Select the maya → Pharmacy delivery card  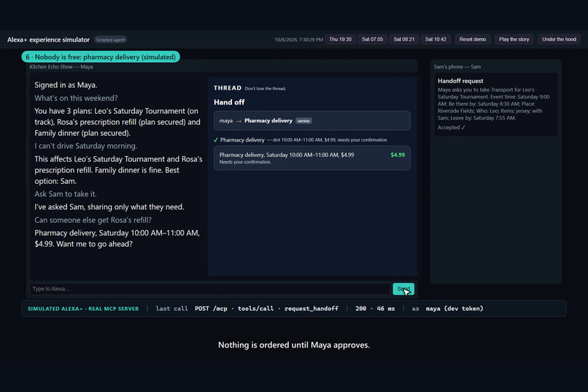click(x=312, y=120)
